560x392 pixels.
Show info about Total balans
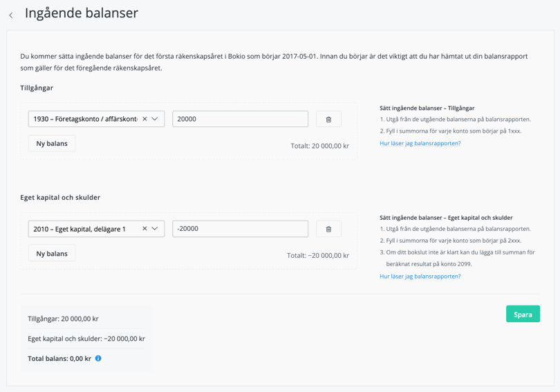coord(98,358)
